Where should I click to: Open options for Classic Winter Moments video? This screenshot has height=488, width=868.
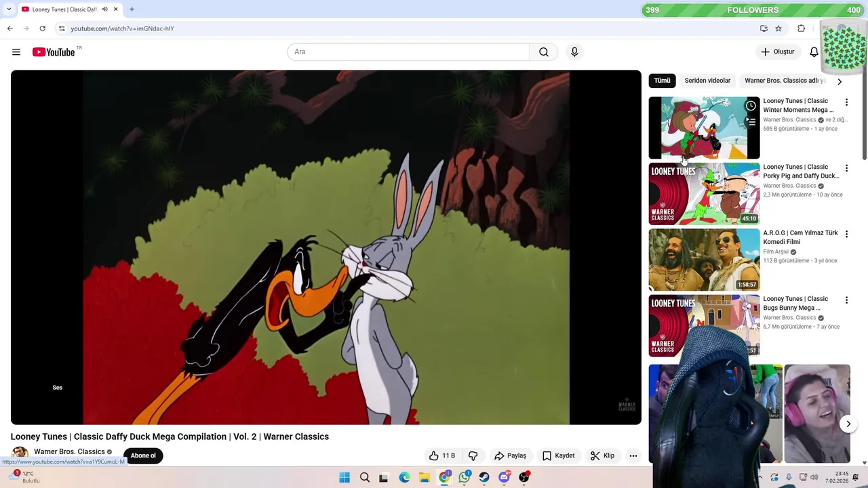coord(846,102)
